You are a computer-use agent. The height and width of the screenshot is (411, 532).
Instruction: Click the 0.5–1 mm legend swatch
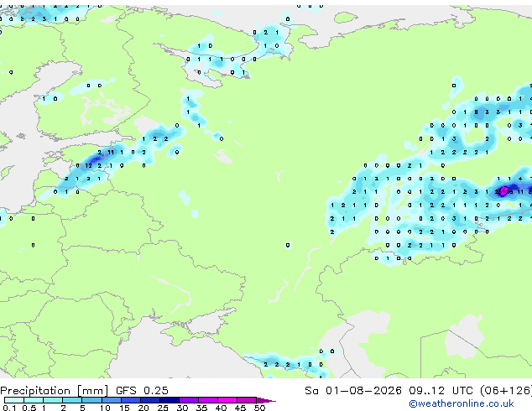click(34, 400)
